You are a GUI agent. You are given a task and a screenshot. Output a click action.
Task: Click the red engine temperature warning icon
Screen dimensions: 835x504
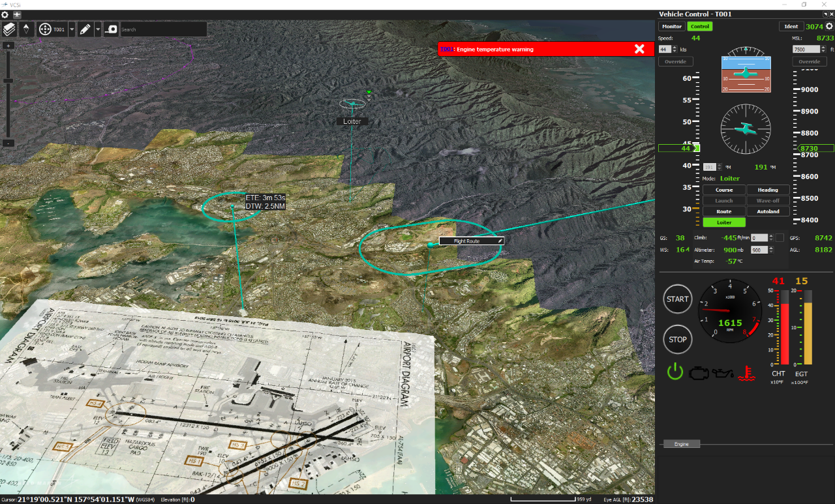pos(743,373)
